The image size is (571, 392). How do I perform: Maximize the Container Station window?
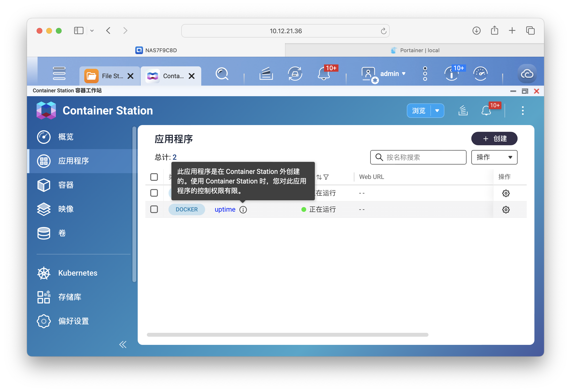tap(525, 91)
